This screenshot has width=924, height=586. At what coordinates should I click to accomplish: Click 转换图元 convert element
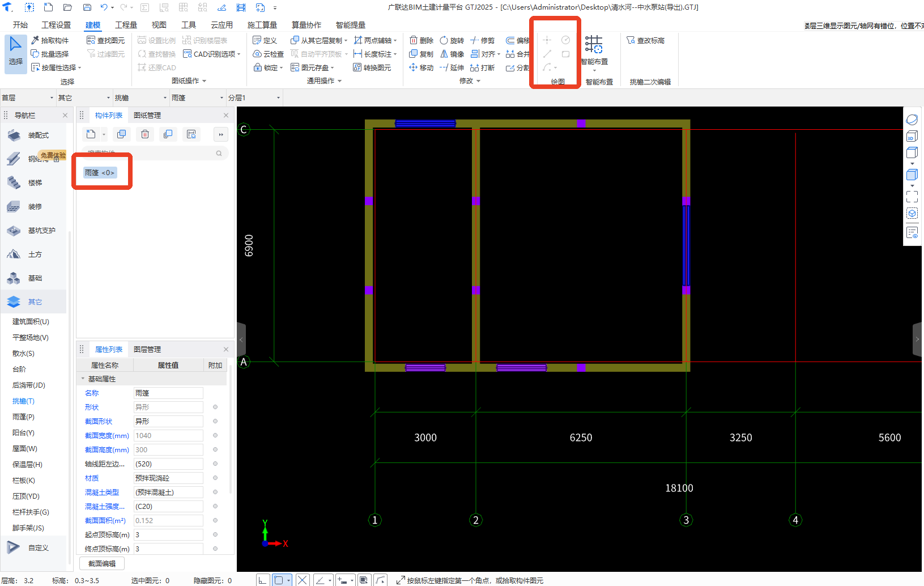click(372, 67)
